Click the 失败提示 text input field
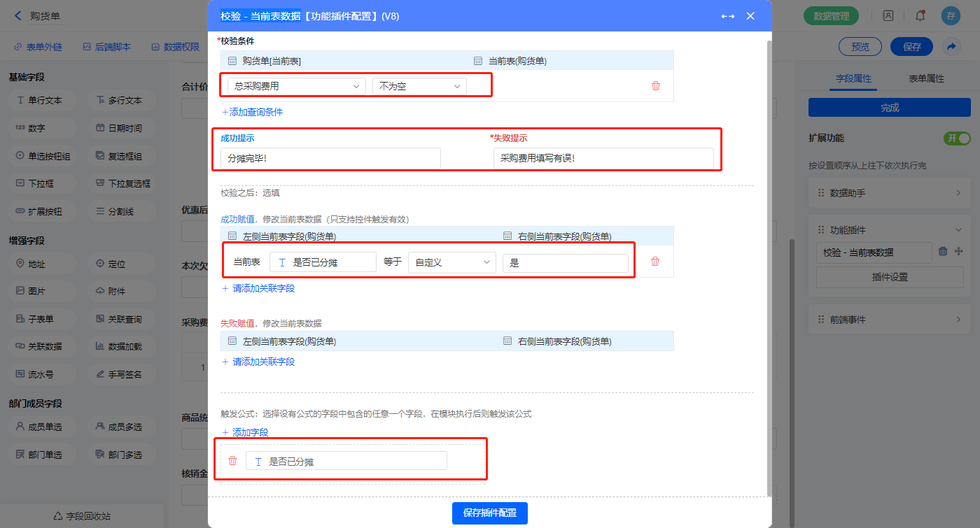 (603, 159)
